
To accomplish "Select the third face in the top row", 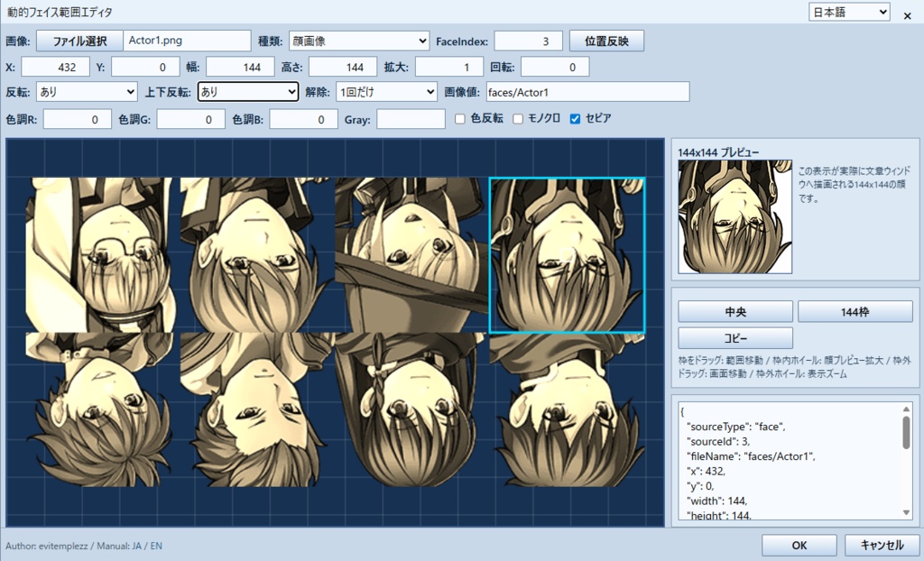I will tap(411, 255).
